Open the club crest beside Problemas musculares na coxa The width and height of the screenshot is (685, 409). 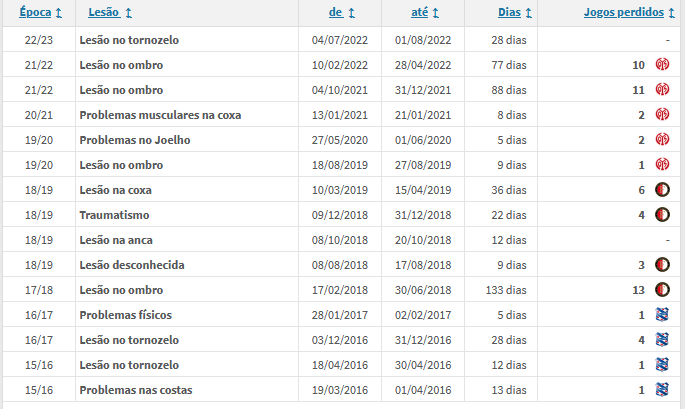662,115
